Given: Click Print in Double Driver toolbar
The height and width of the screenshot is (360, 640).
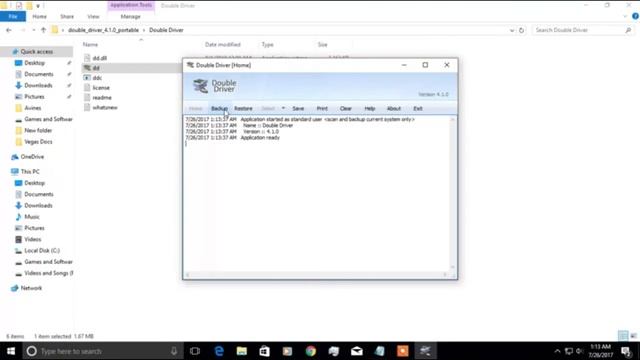Looking at the screenshot, I should pos(322,109).
